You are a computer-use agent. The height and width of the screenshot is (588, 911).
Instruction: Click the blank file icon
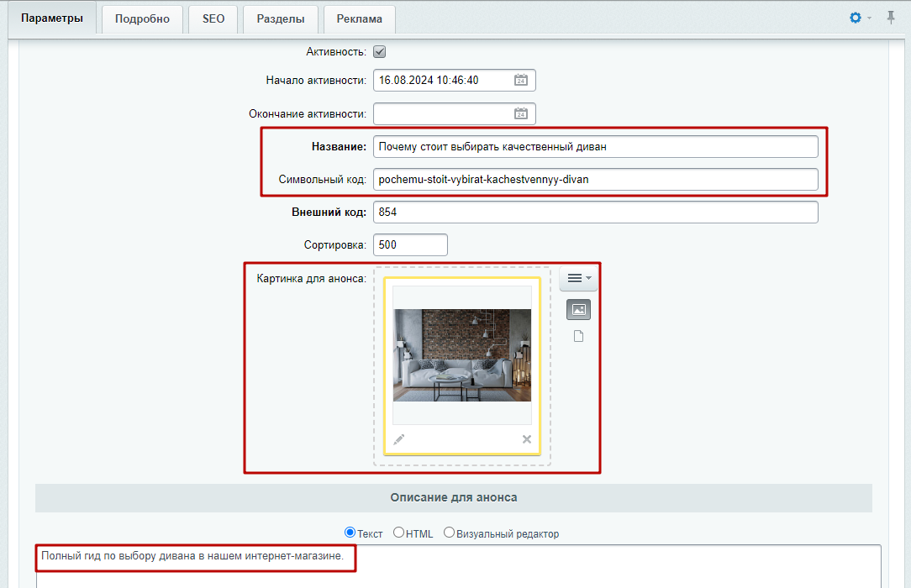point(579,336)
